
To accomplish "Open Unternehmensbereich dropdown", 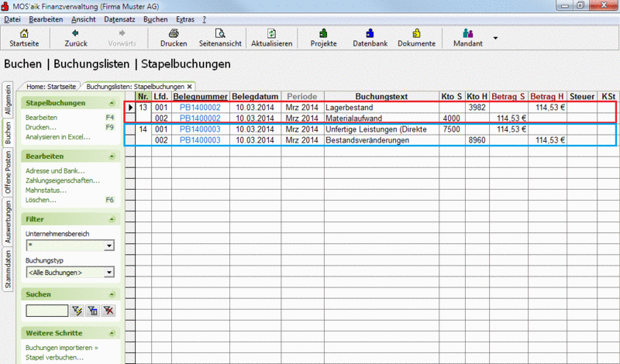I will tap(109, 246).
